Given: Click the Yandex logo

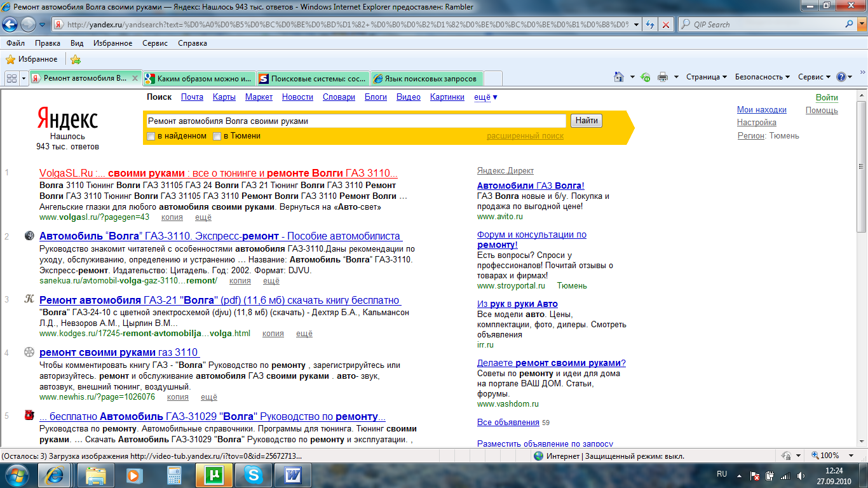Looking at the screenshot, I should point(67,119).
